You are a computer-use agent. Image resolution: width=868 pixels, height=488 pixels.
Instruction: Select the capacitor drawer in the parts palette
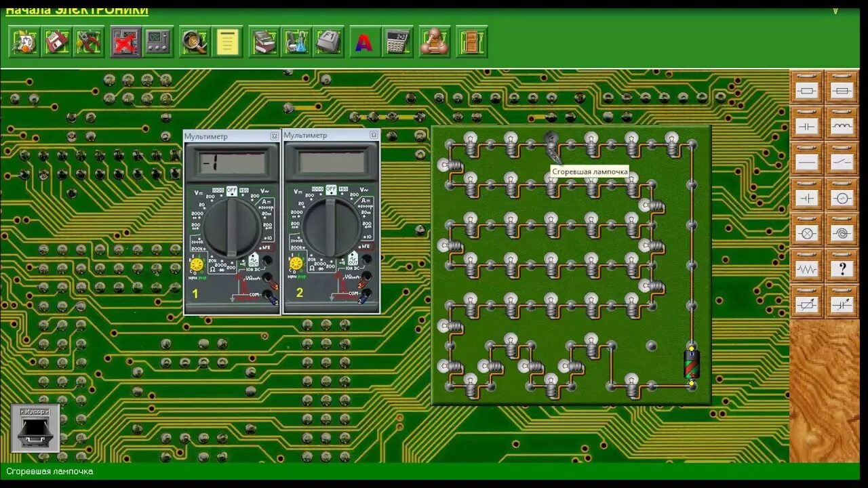807,124
